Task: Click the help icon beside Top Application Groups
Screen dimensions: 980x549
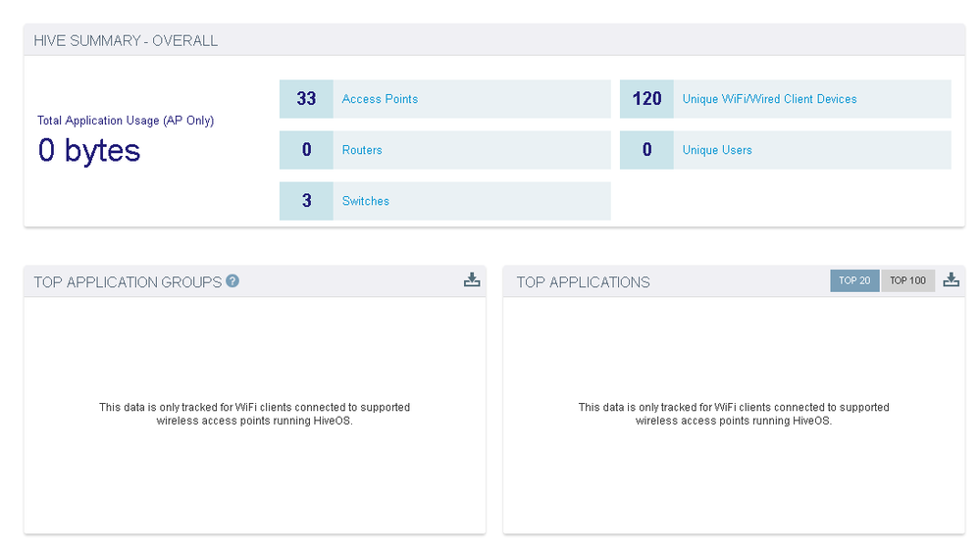Action: (x=232, y=281)
